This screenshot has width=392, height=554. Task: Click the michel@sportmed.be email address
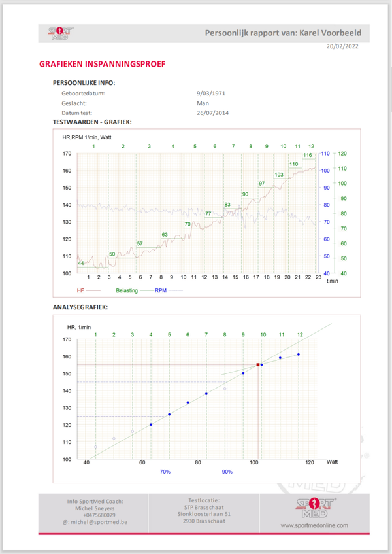click(x=95, y=523)
